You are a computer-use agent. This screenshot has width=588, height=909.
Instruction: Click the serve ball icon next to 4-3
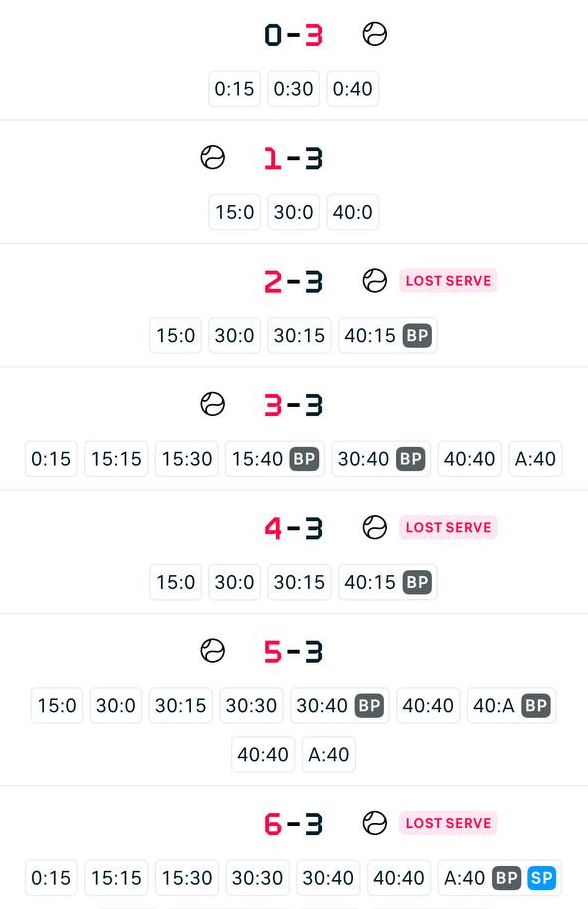[x=375, y=528]
